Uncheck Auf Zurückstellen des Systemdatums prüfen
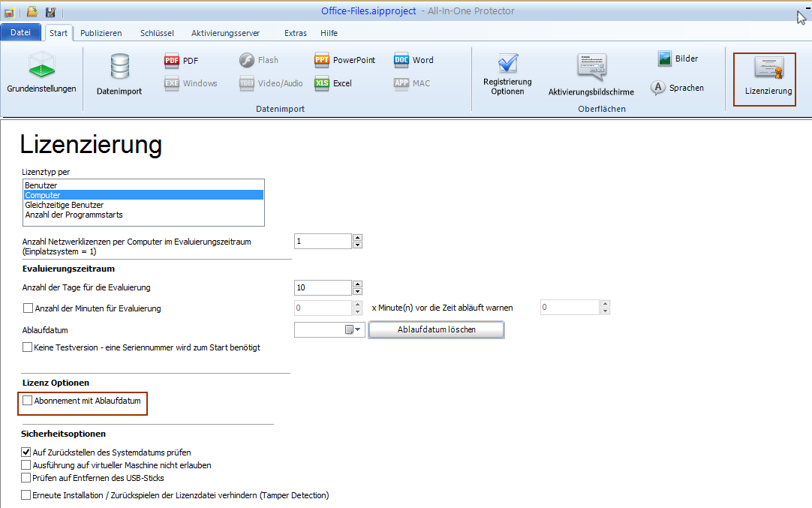This screenshot has height=508, width=812. (x=27, y=452)
